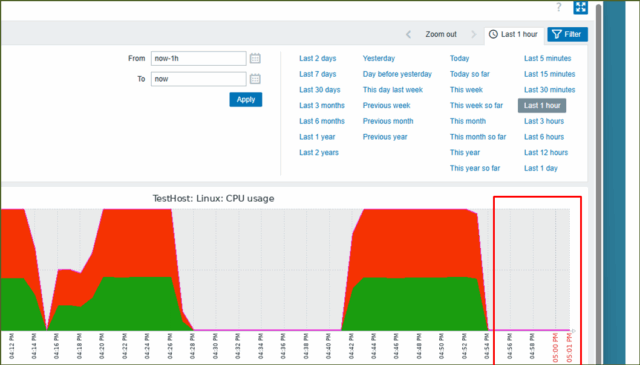Set range to Last 5 minutes

pos(547,58)
